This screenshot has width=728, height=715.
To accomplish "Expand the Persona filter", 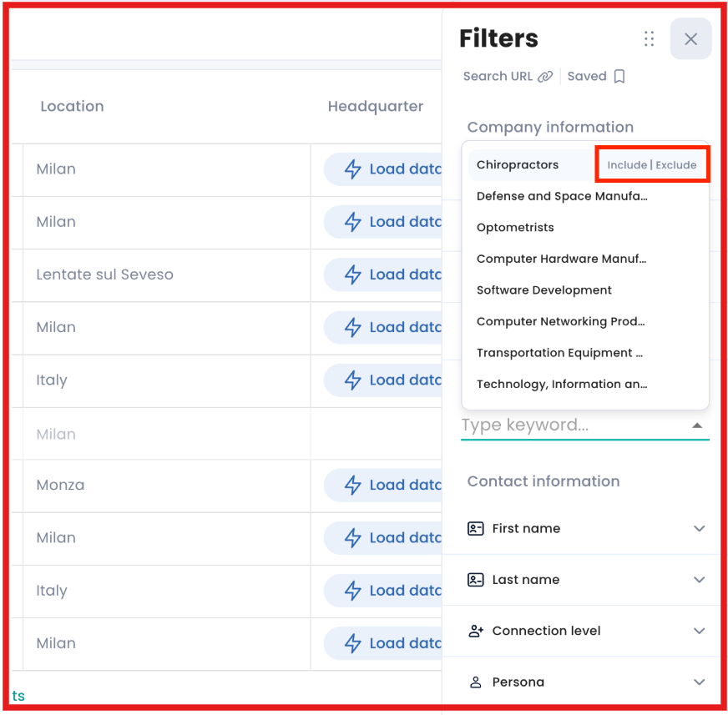I will click(700, 682).
